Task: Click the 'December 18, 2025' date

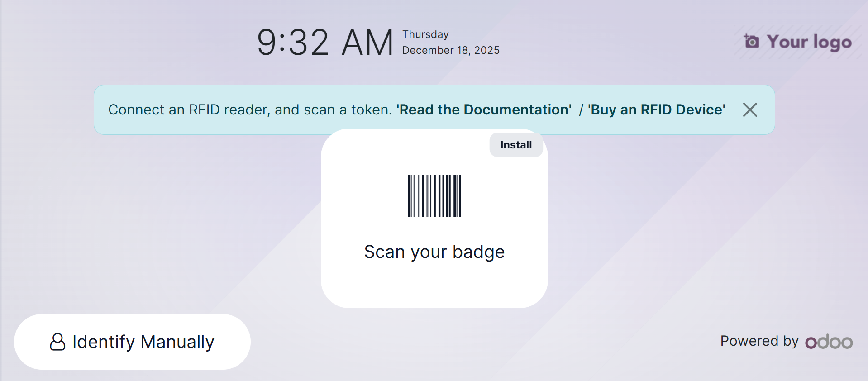Action: [451, 50]
